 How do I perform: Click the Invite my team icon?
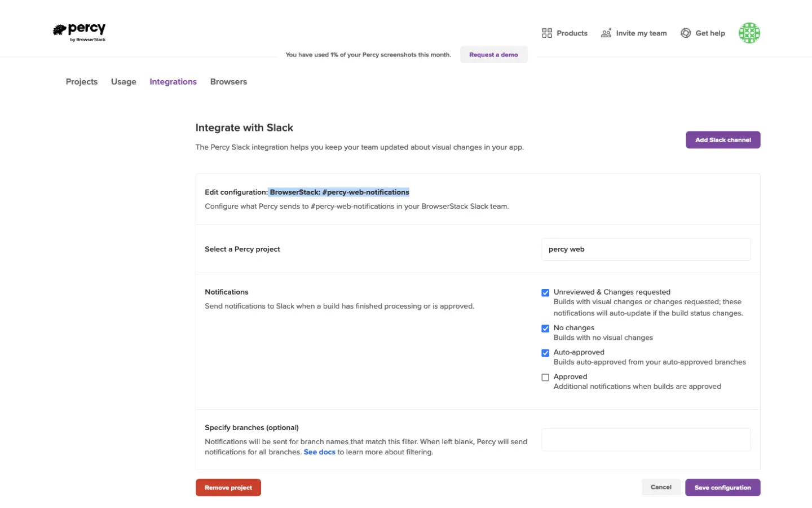pos(606,33)
